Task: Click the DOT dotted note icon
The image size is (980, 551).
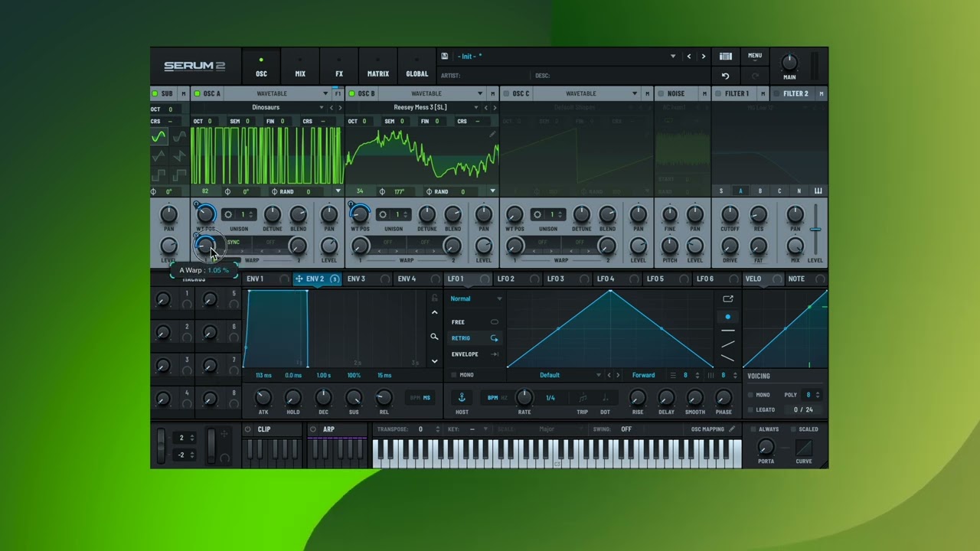Action: (605, 397)
